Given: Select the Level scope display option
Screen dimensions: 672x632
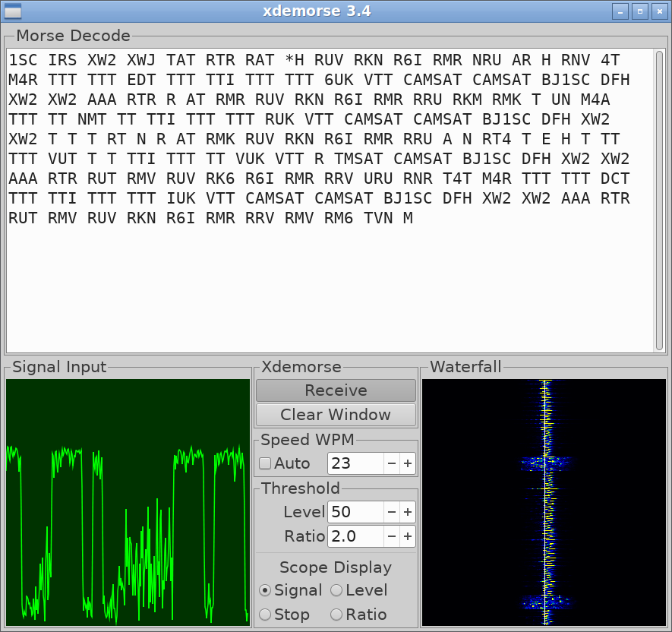Looking at the screenshot, I should coord(336,590).
